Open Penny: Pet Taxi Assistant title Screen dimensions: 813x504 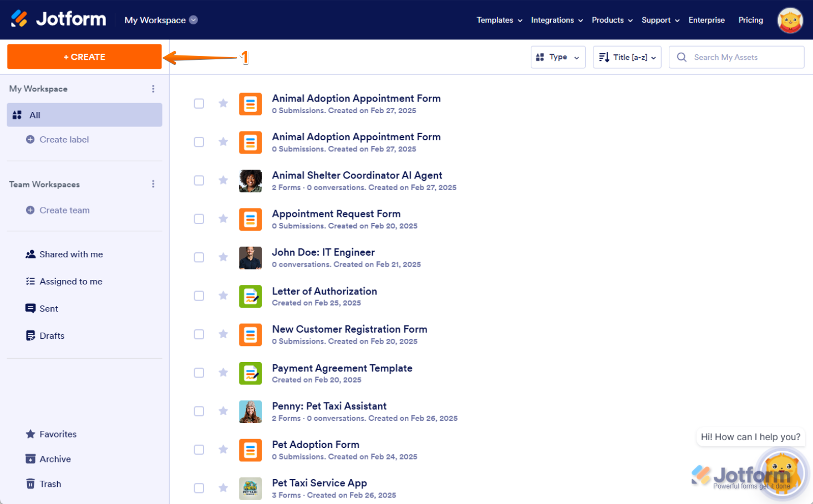coord(329,406)
